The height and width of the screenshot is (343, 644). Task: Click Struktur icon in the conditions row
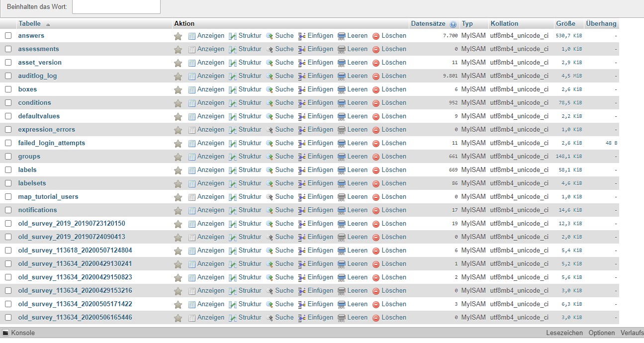click(x=233, y=103)
